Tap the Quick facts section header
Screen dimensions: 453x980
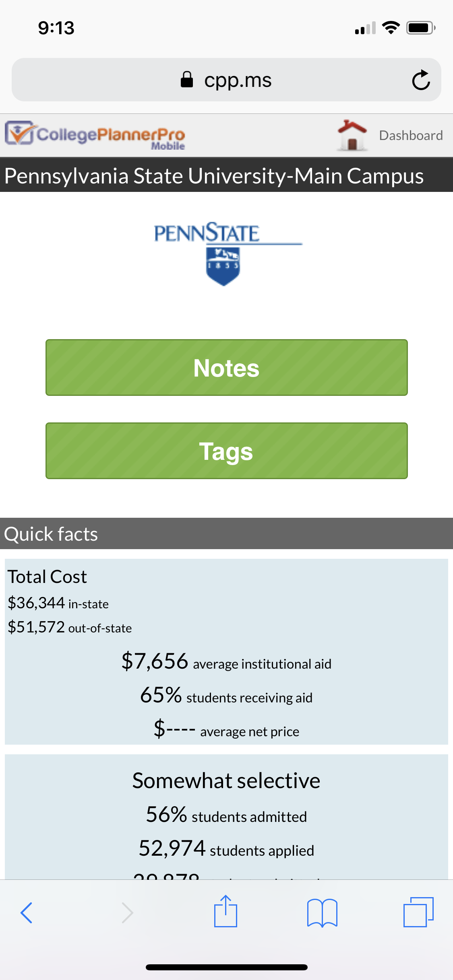[226, 533]
